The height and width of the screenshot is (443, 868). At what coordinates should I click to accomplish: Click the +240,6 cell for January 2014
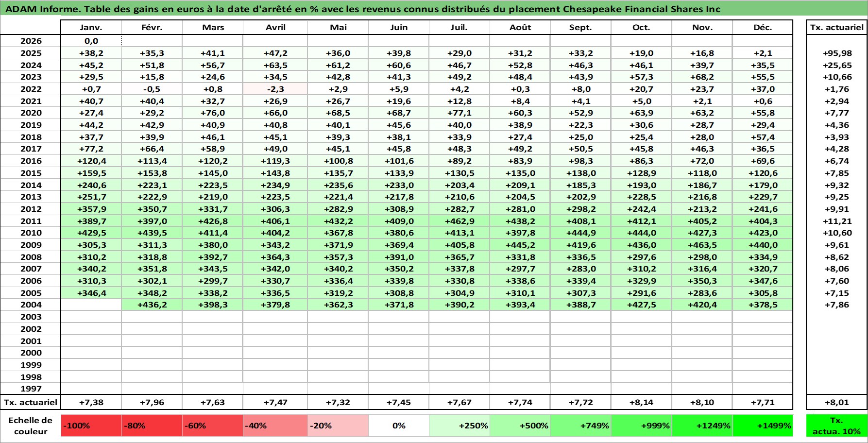pos(91,185)
